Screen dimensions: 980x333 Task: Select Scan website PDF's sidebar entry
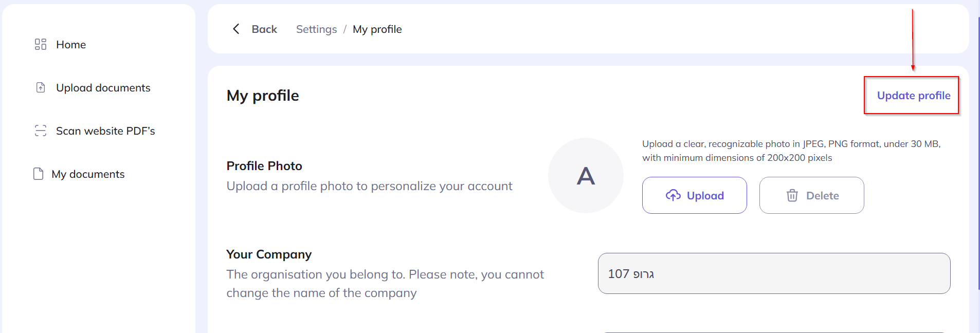[x=105, y=131]
